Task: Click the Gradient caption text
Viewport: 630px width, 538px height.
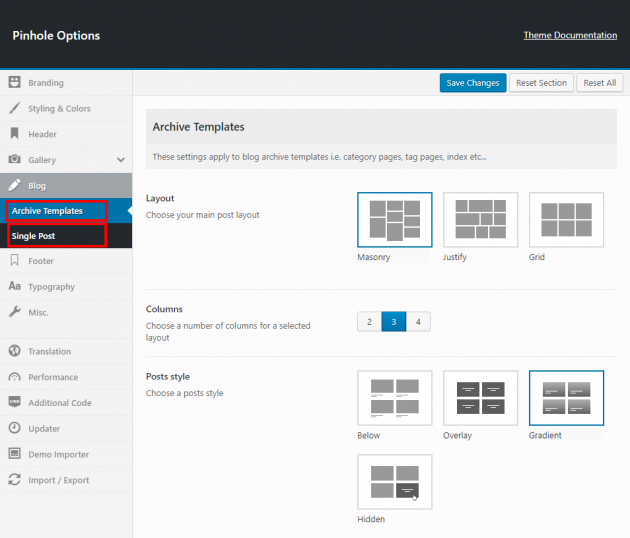Action: tap(545, 435)
